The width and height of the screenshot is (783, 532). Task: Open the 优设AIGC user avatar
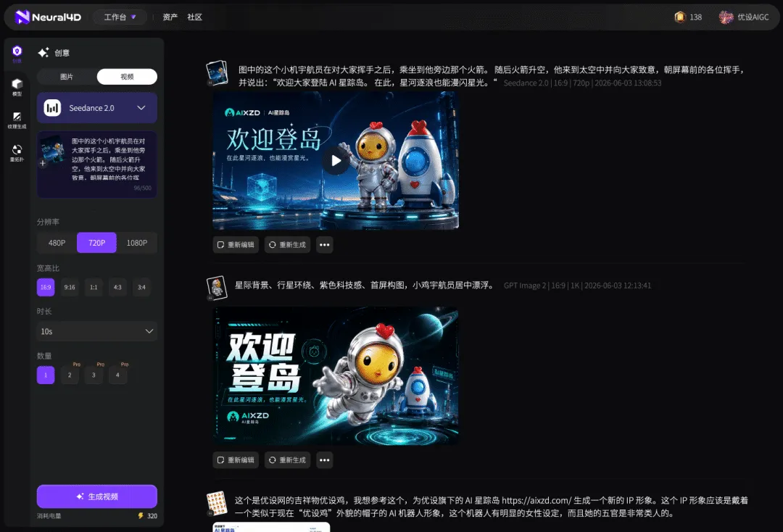tap(726, 17)
